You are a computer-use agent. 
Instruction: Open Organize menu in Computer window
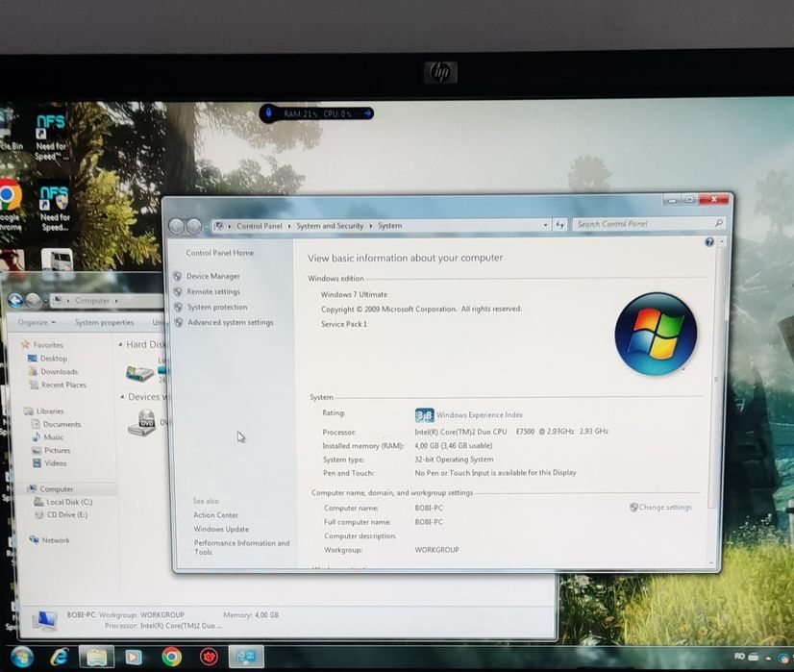click(37, 323)
